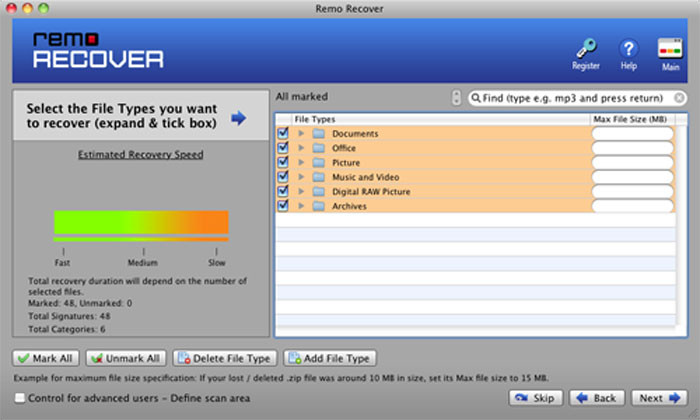The height and width of the screenshot is (420, 700).
Task: Click the Mark All button
Action: (x=46, y=358)
